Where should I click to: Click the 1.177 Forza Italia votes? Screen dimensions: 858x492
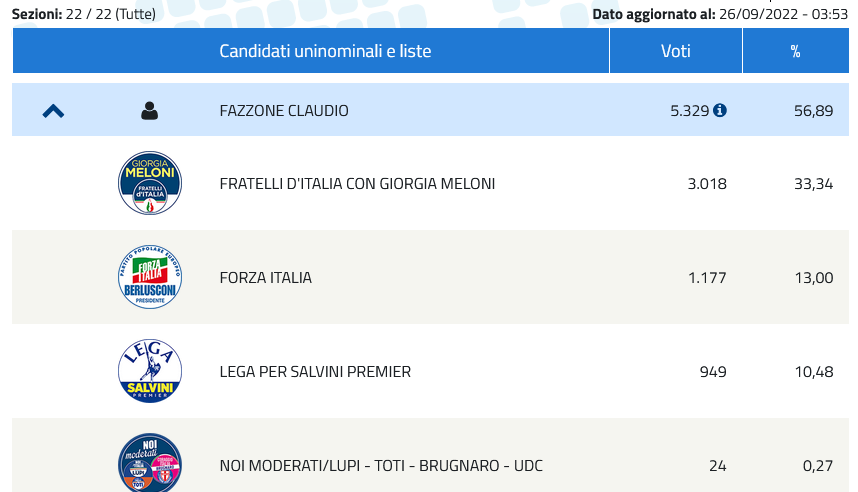(x=707, y=277)
